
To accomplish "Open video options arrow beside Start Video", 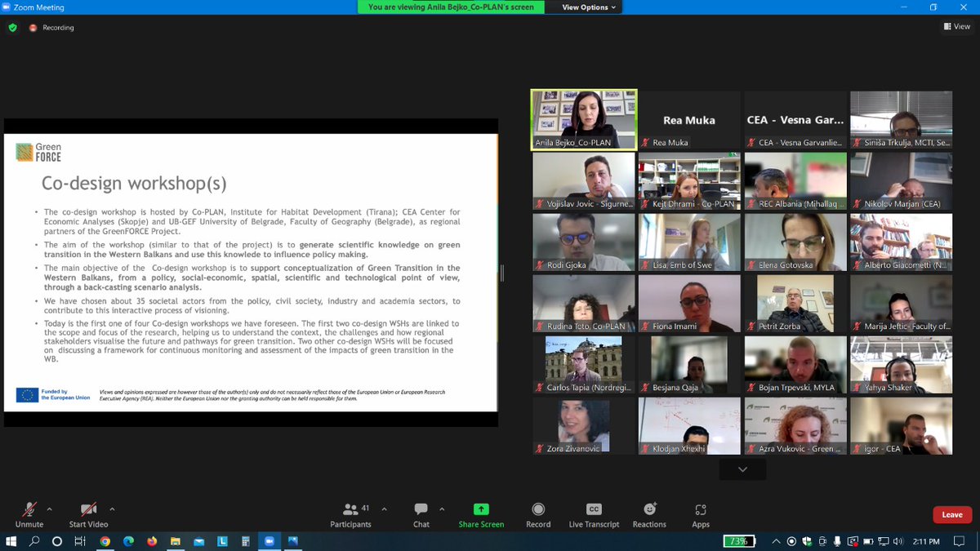I will pos(112,509).
